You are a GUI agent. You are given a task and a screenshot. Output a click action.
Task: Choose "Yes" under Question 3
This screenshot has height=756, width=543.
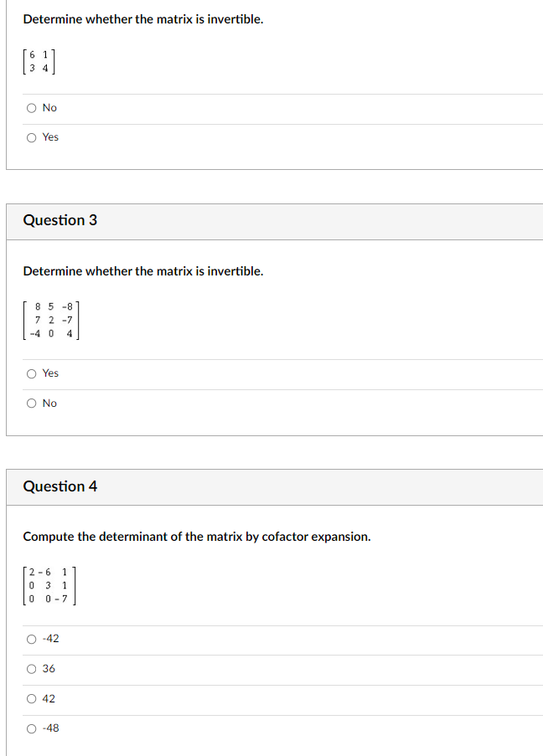31,373
